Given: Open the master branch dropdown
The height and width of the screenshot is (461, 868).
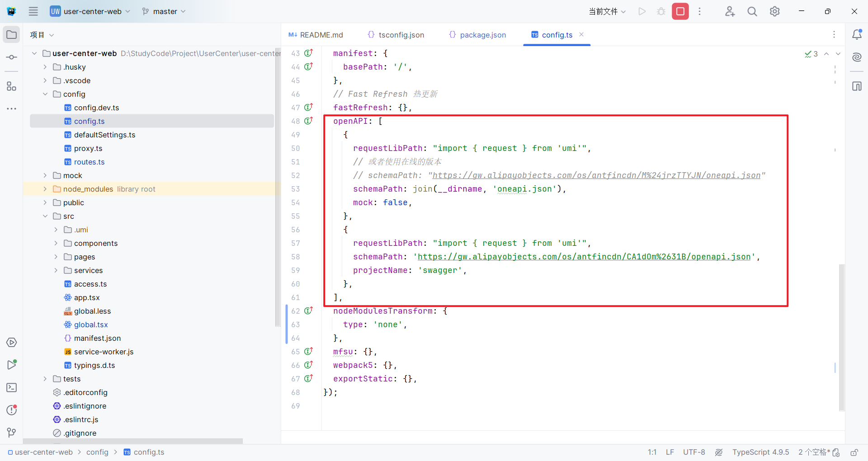Looking at the screenshot, I should [164, 11].
